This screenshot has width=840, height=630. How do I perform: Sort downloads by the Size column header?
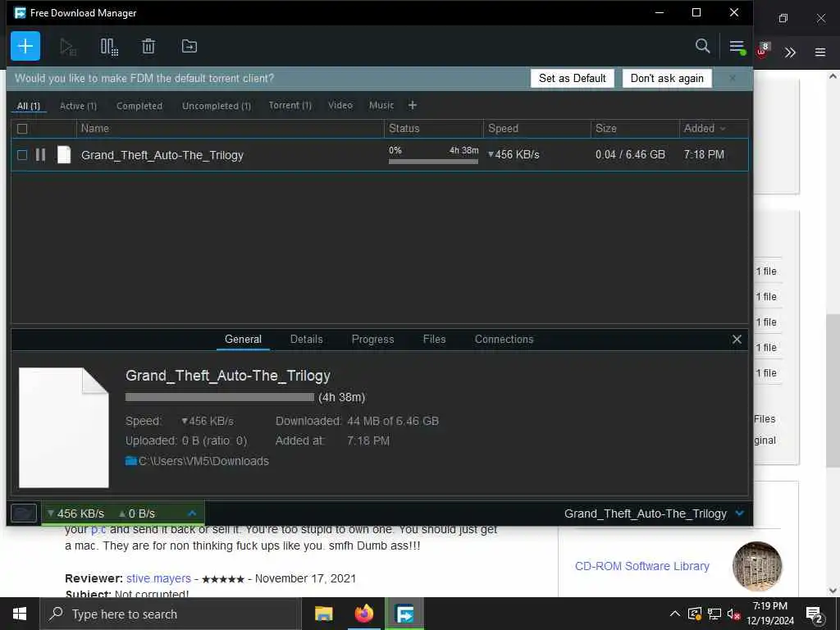coord(635,129)
